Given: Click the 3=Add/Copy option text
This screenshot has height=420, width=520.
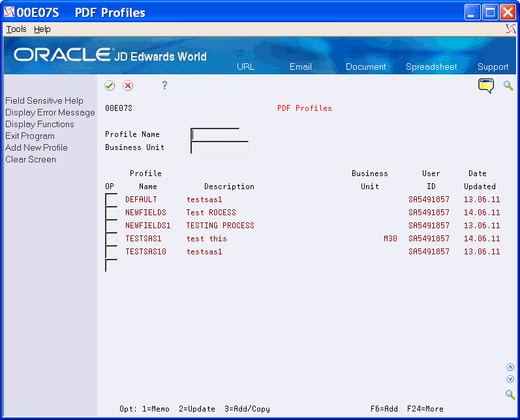Looking at the screenshot, I should [247, 409].
